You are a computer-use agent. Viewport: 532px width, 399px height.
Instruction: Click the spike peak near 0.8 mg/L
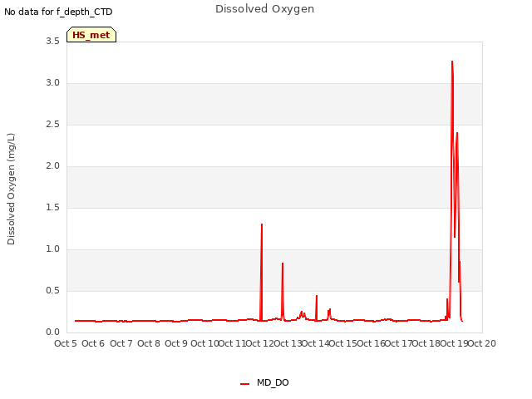pyautogui.click(x=283, y=264)
